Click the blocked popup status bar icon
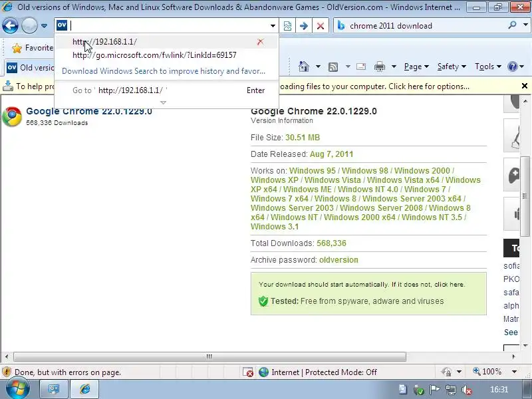This screenshot has width=532, height=399. point(248,372)
